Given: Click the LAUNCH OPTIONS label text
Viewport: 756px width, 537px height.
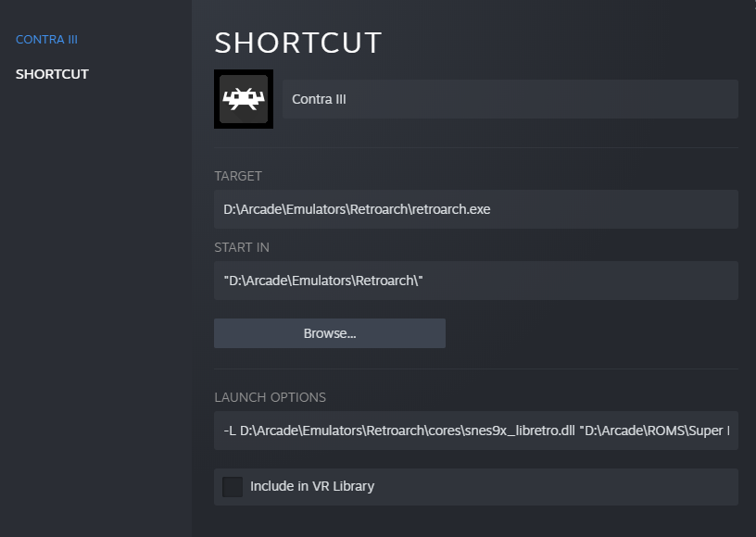Looking at the screenshot, I should [x=270, y=397].
